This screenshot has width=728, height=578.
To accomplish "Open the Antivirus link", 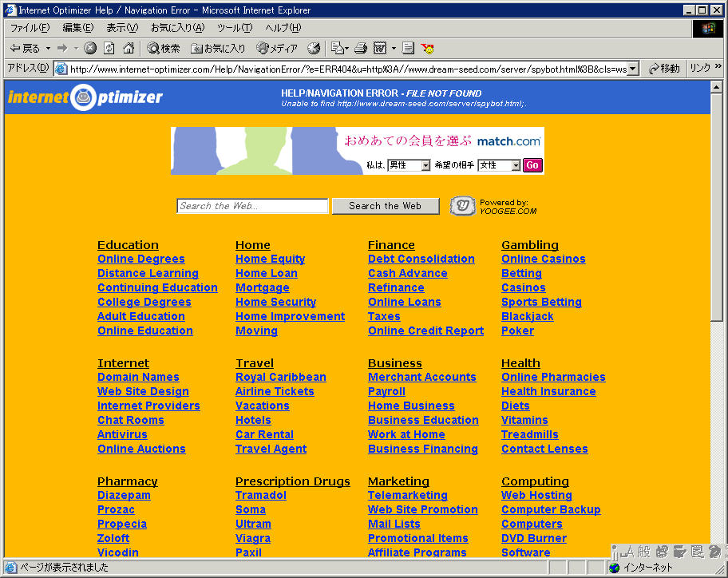I will pos(123,434).
